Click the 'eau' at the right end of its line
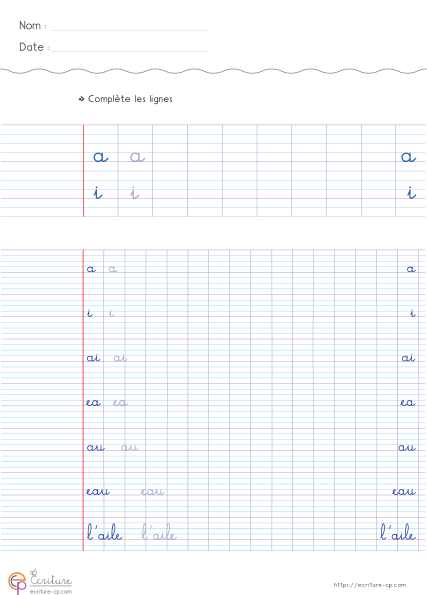 coord(404,492)
